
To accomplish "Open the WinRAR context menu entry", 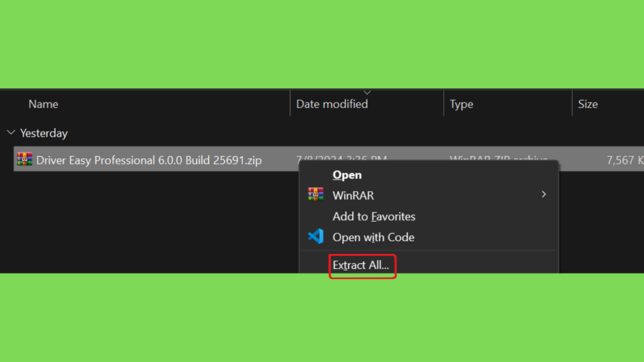I will 429,195.
